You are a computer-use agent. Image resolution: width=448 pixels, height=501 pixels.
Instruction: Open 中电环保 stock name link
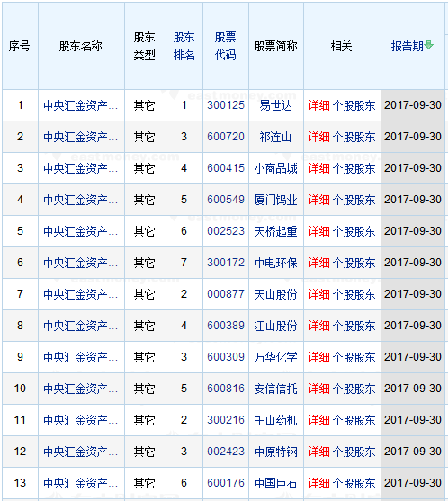coord(276,263)
